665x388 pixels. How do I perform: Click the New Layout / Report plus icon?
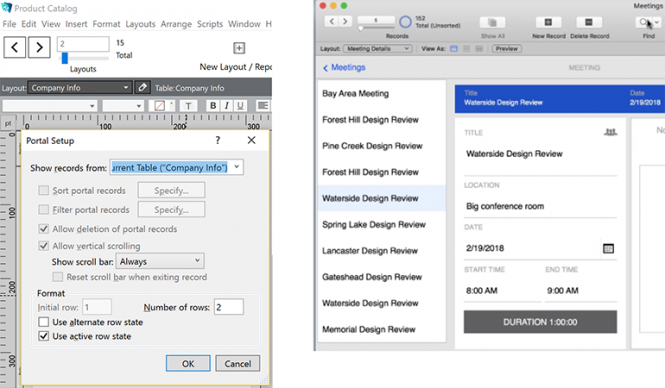(239, 48)
